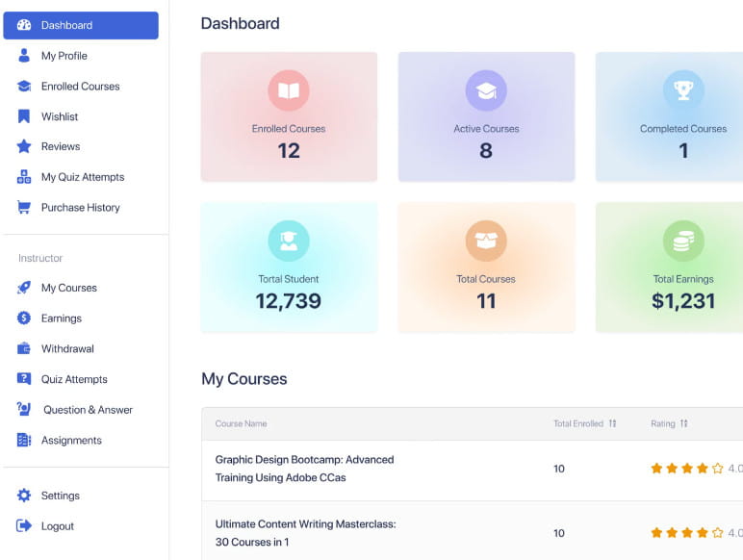Click the Quiz Attempts question mark icon
Image resolution: width=743 pixels, height=560 pixels.
(x=24, y=378)
